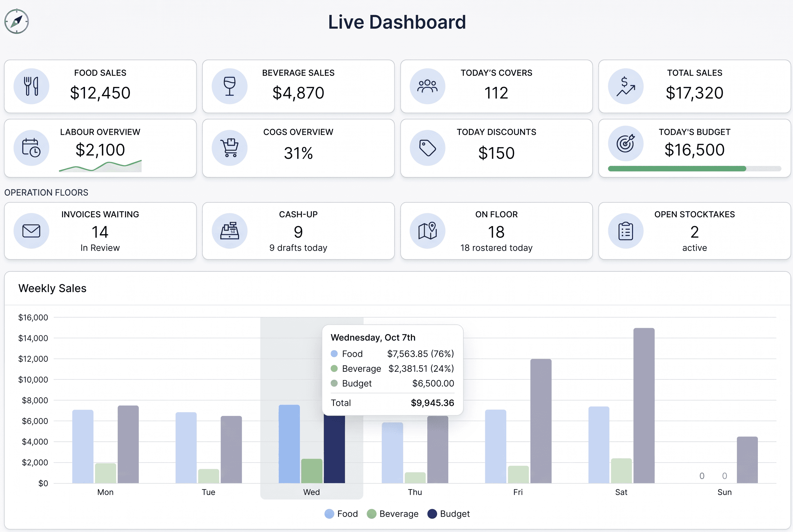Select Friday's budget bar in chart
The width and height of the screenshot is (793, 532).
[x=540, y=421]
